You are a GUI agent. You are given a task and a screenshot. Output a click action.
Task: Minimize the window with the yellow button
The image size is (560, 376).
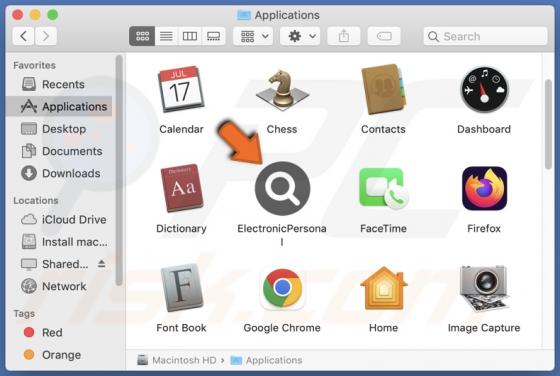point(35,15)
